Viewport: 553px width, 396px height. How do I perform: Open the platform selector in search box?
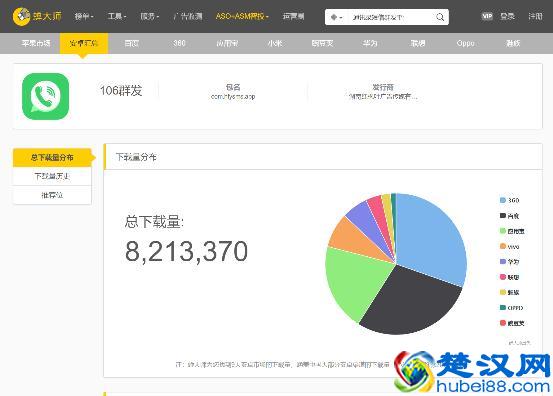336,17
